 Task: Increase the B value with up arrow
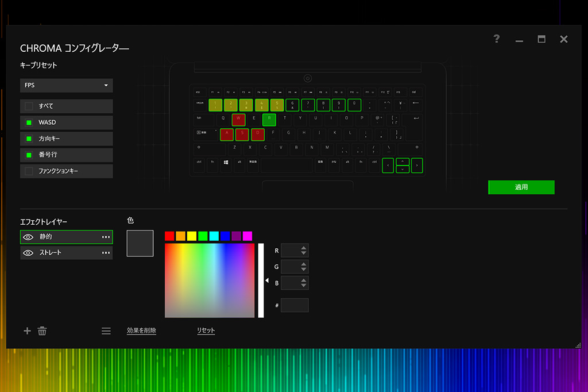[x=304, y=280]
